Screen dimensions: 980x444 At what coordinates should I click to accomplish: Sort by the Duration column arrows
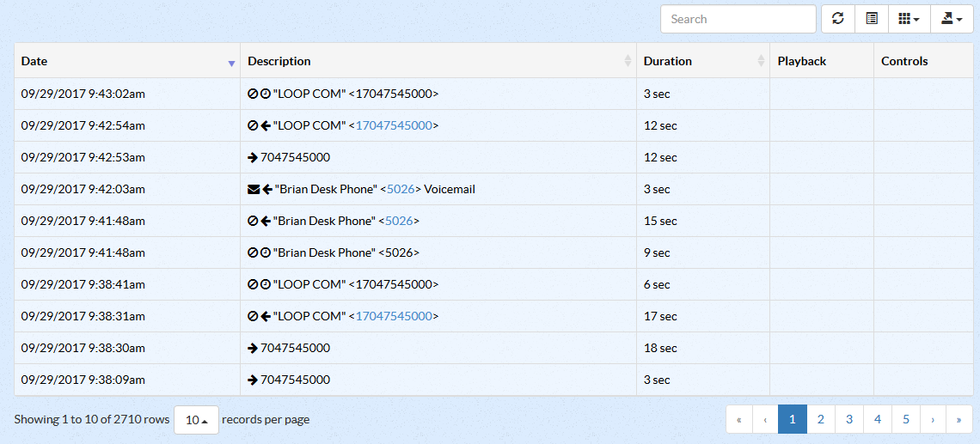click(761, 61)
